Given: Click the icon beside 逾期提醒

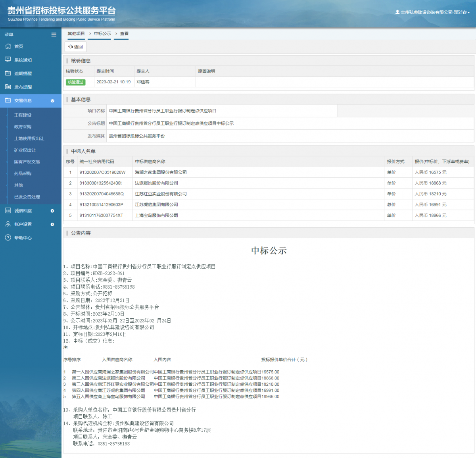Looking at the screenshot, I should tap(8, 73).
